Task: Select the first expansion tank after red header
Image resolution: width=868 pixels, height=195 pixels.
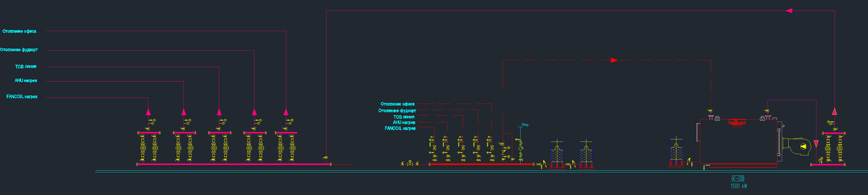Action: coord(557,154)
